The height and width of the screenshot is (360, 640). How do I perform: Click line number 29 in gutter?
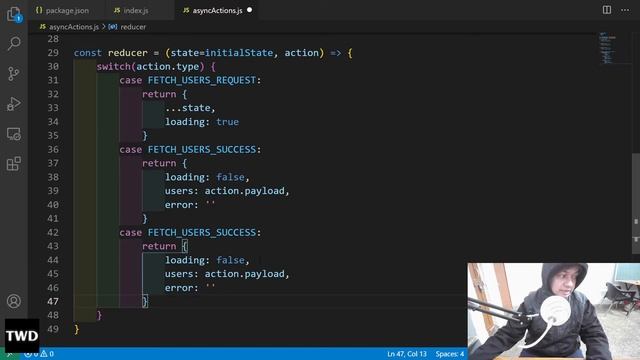53,53
